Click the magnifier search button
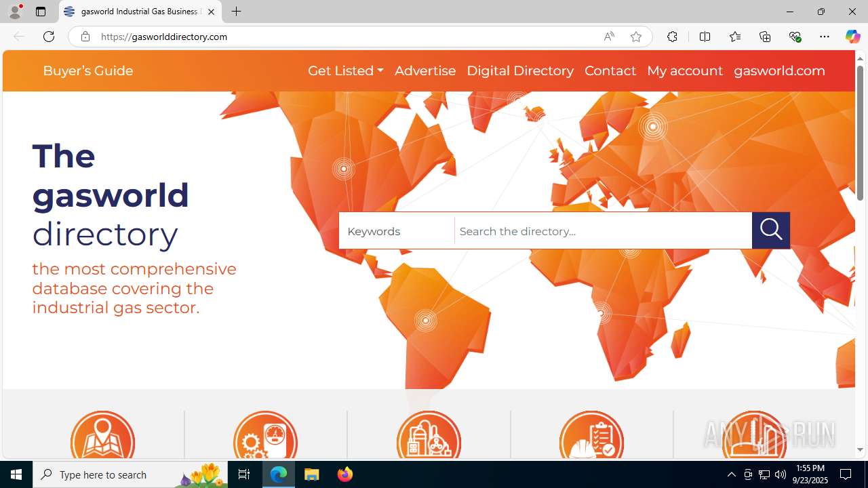 771,230
